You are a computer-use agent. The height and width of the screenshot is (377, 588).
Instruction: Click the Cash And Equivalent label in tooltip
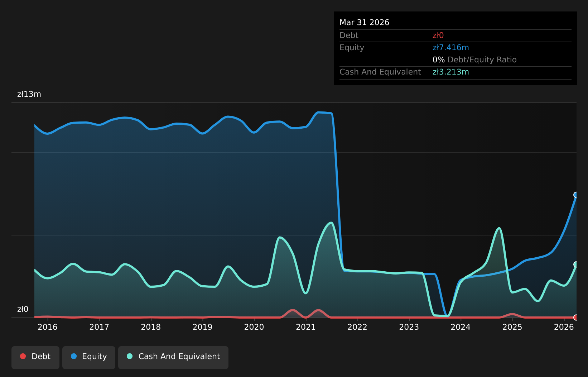click(x=380, y=72)
